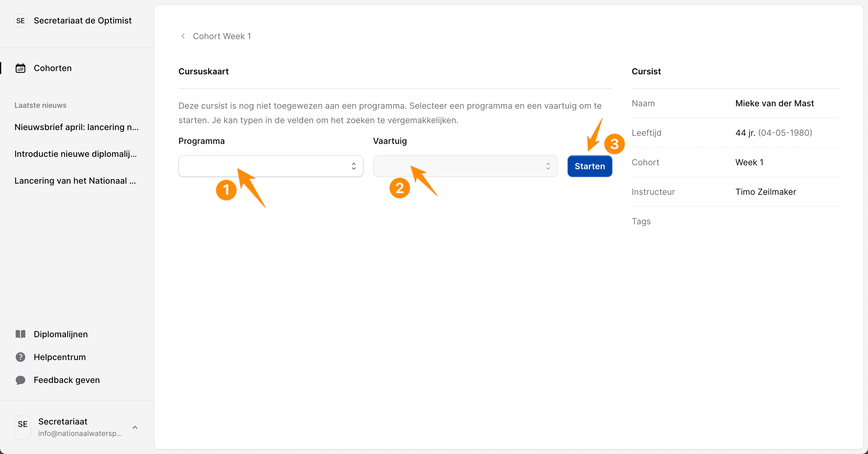
Task: Click the Diplomalijnen book icon
Action: [x=20, y=334]
